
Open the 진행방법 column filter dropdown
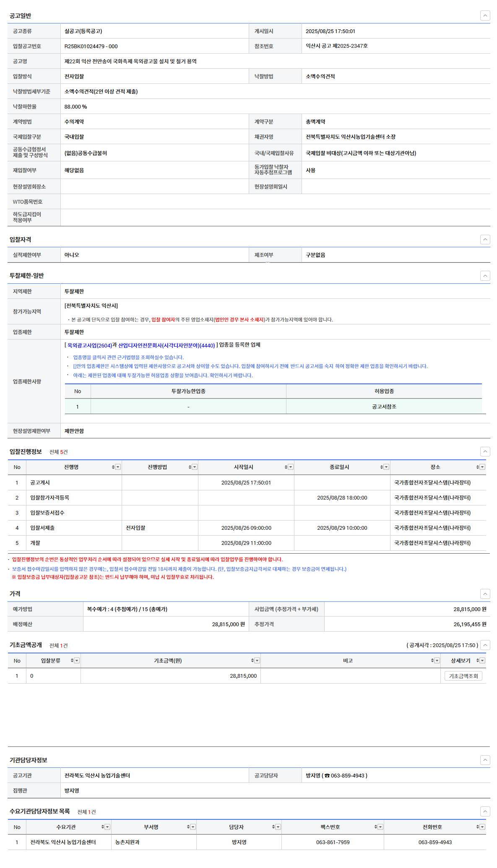click(x=195, y=467)
